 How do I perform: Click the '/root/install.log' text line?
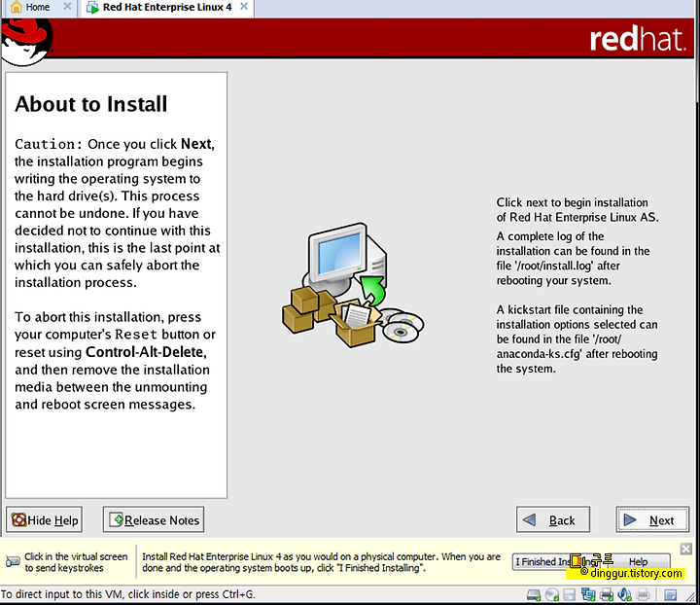[558, 266]
